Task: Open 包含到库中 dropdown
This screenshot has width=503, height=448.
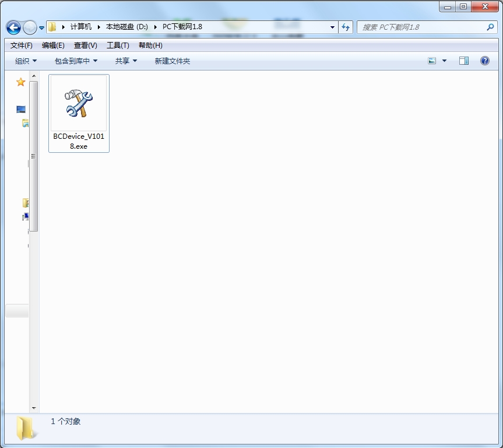Action: point(76,61)
